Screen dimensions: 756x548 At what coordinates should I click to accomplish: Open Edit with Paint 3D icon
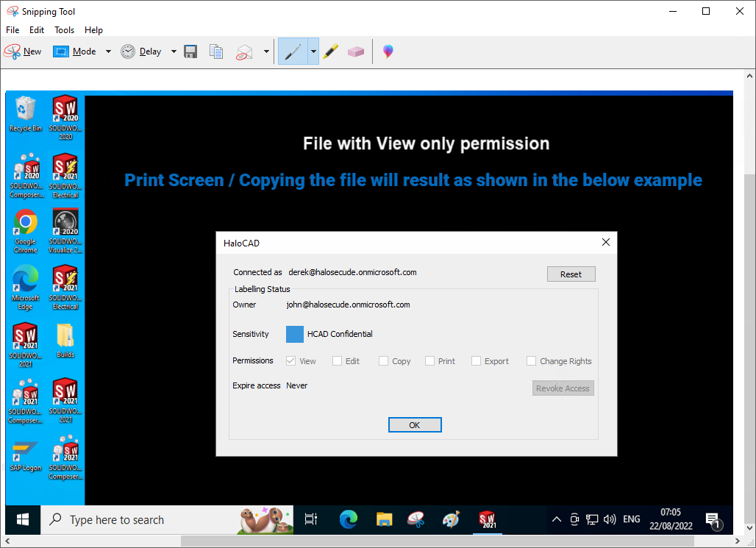coord(388,51)
